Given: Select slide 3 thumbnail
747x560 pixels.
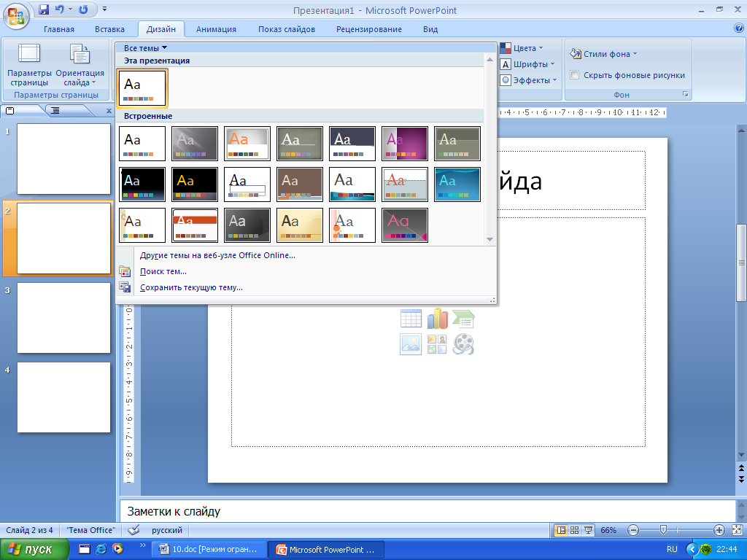Looking at the screenshot, I should click(64, 318).
